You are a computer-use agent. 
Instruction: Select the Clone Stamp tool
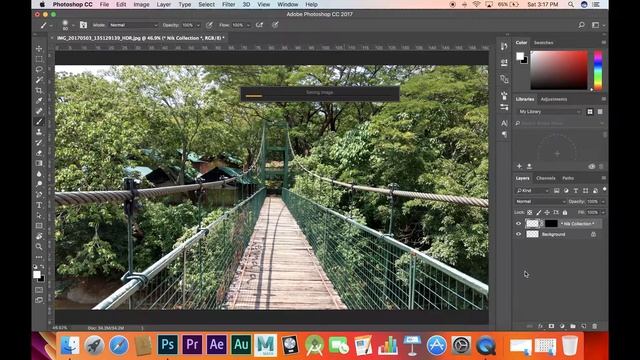[x=39, y=132]
